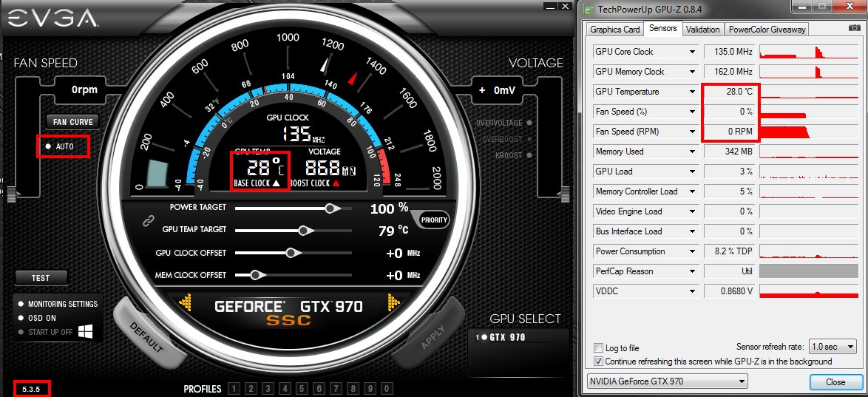
Task: Open the VDDC sensor dropdown
Action: point(692,291)
